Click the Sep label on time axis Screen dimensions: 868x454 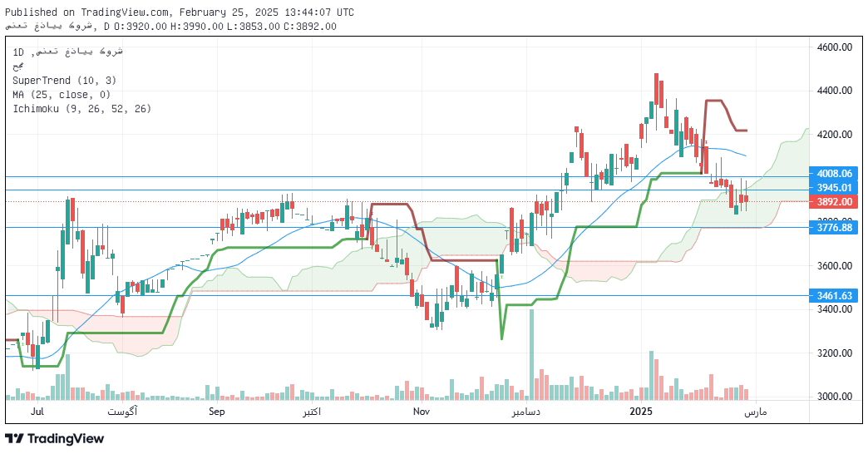coord(217,412)
